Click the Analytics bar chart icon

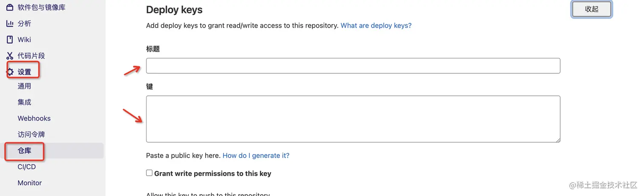click(10, 23)
